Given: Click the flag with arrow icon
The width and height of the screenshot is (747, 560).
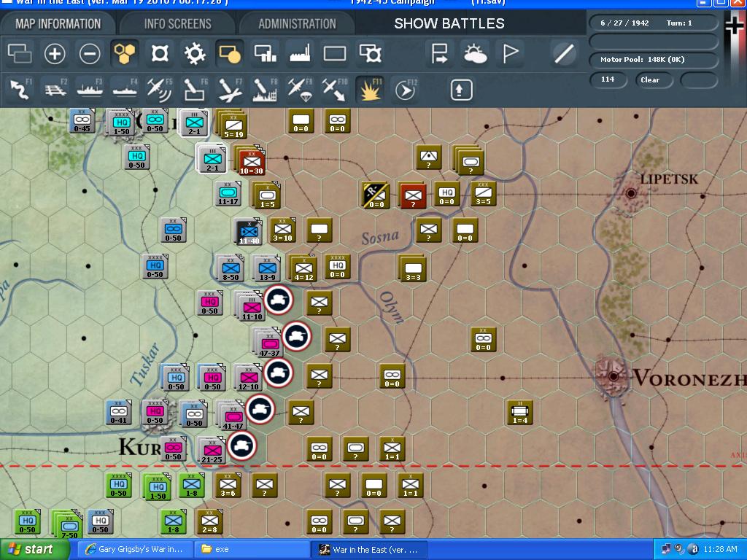Looking at the screenshot, I should tap(438, 53).
